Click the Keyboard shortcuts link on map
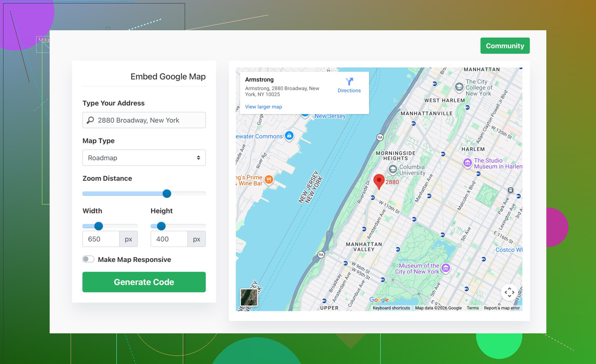The width and height of the screenshot is (596, 364). tap(391, 308)
